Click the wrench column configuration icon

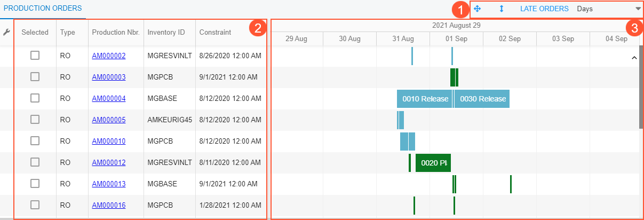click(6, 32)
